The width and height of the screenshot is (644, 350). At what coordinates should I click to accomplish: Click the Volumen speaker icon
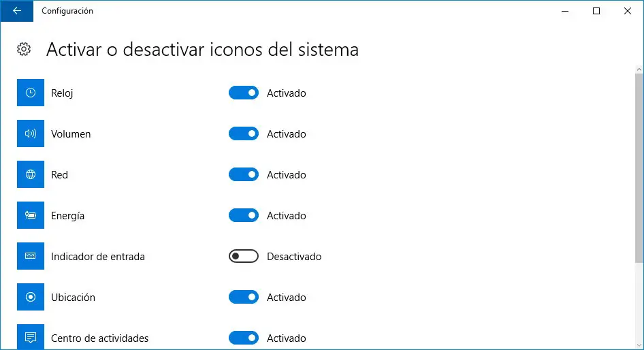30,134
